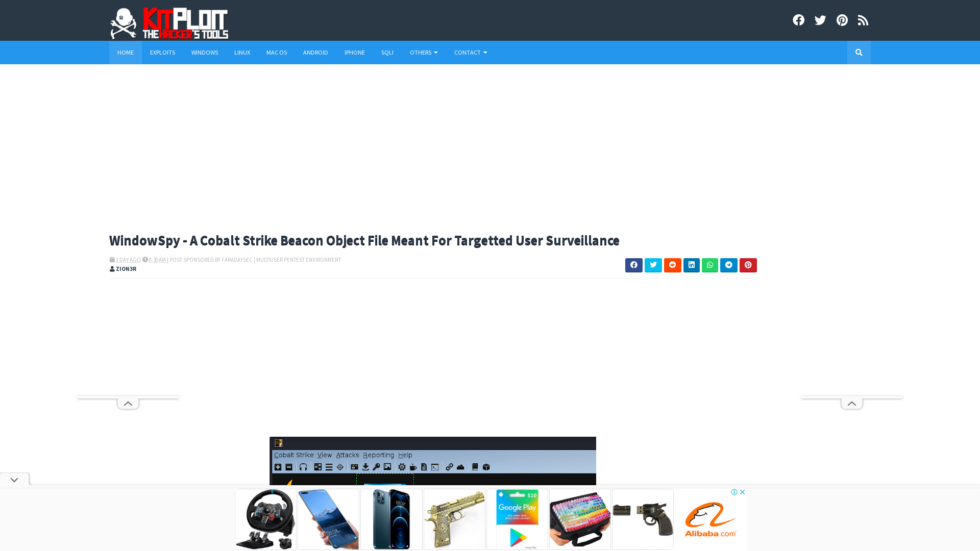Expand the CONTACT dropdown menu

click(472, 53)
